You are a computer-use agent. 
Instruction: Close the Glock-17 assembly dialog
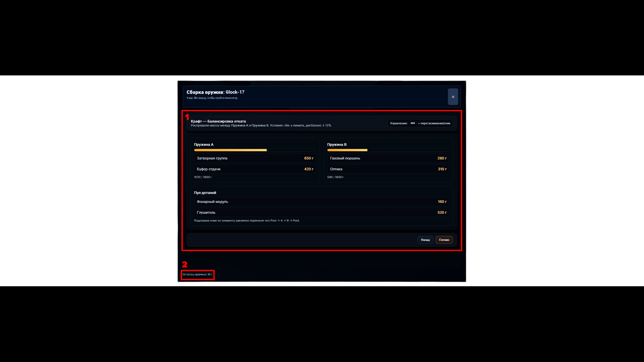(453, 97)
